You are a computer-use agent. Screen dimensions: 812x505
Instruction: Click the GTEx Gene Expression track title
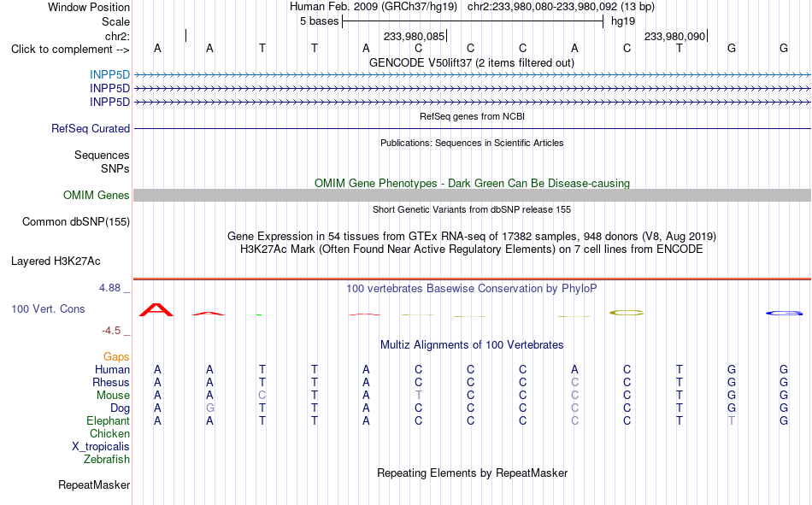tap(472, 236)
